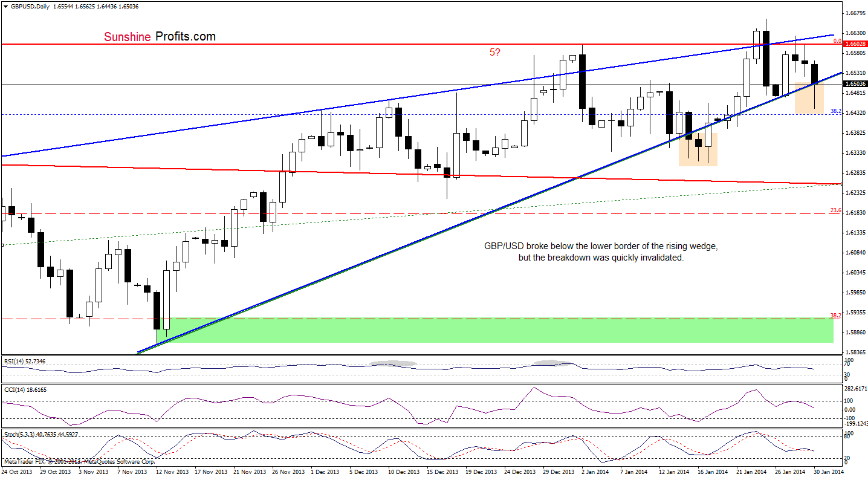This screenshot has width=868, height=477.
Task: Click price axis value 1.60345
Action: (x=855, y=272)
